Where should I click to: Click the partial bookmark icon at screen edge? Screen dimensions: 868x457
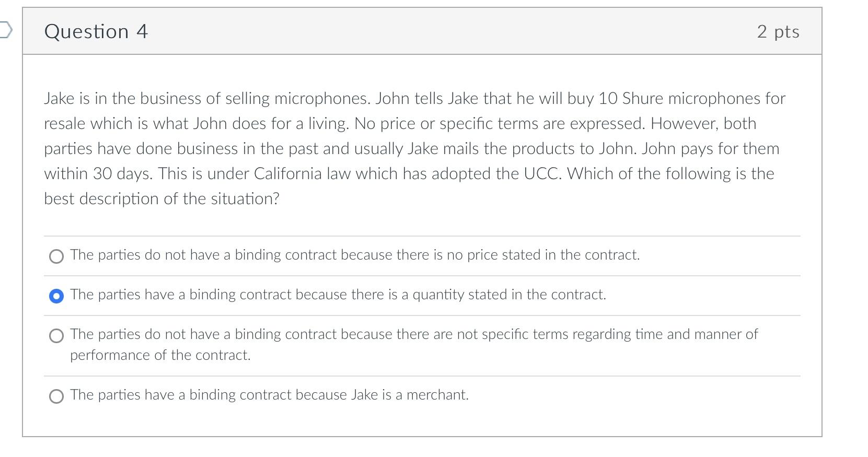point(4,31)
